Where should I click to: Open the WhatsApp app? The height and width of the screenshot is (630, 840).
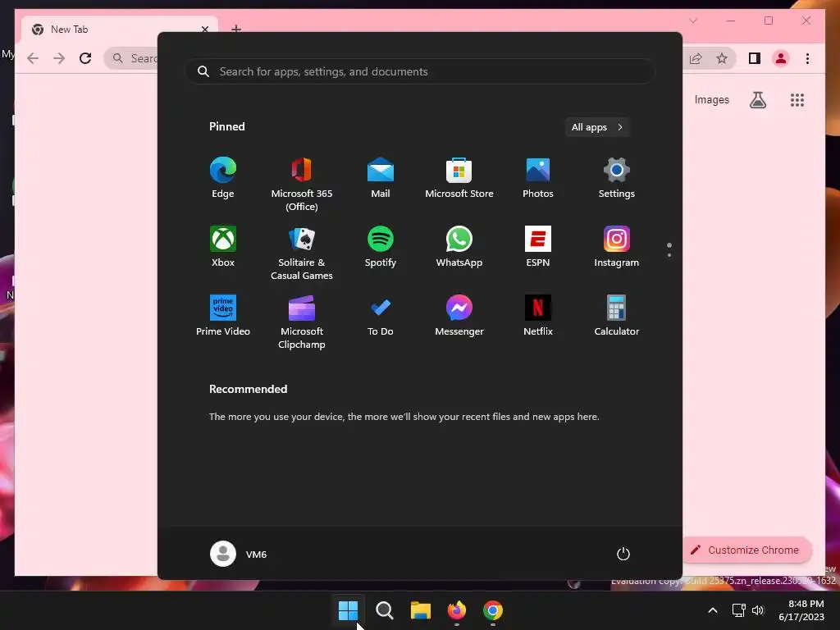[459, 246]
